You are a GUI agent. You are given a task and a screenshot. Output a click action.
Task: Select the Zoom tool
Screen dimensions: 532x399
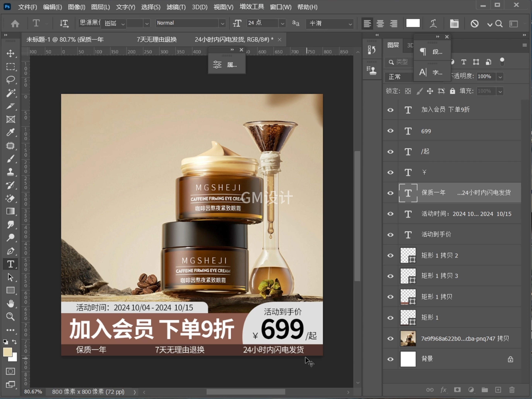(x=11, y=317)
